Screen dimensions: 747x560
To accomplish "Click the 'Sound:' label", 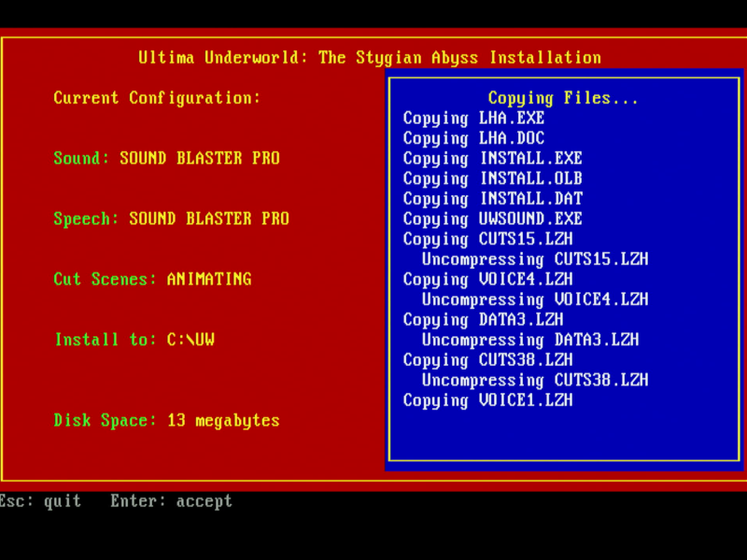I will point(81,158).
